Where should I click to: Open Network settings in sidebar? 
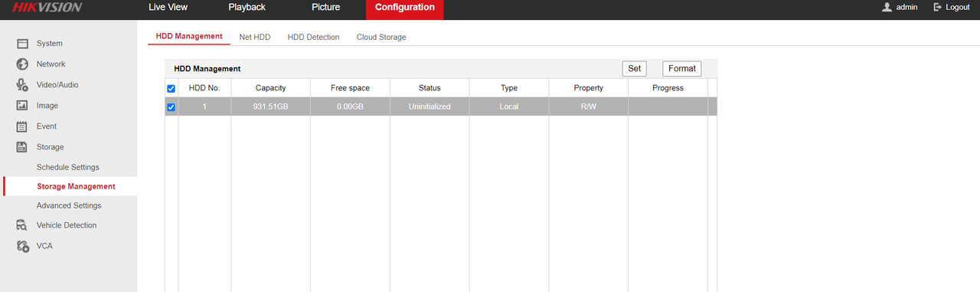[51, 64]
